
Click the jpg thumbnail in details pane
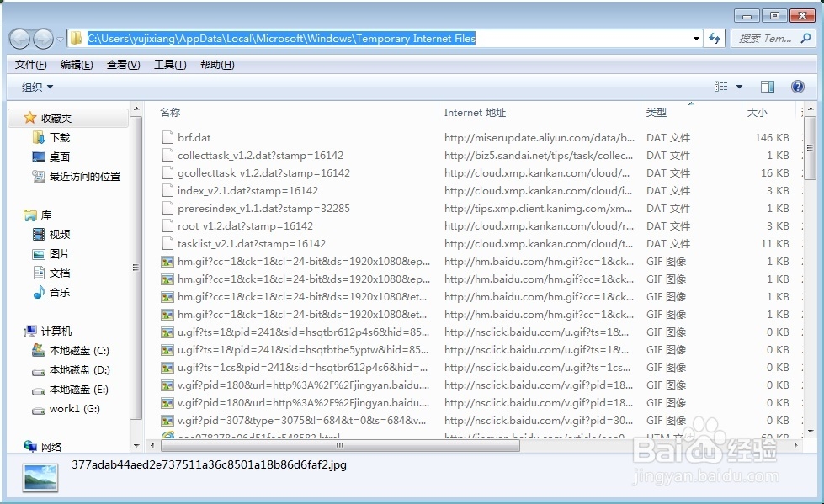tap(40, 477)
